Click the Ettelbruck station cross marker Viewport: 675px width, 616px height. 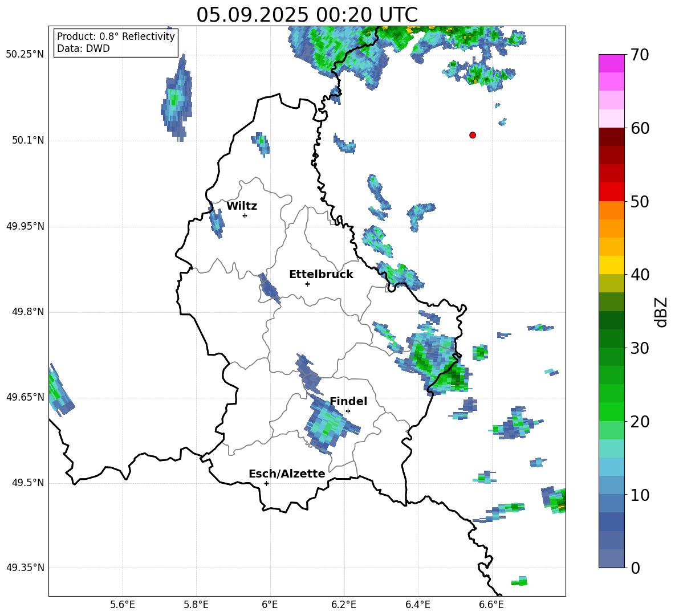click(x=307, y=284)
